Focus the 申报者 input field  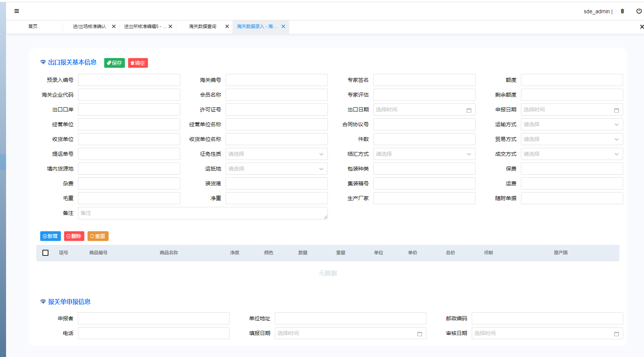(153, 318)
